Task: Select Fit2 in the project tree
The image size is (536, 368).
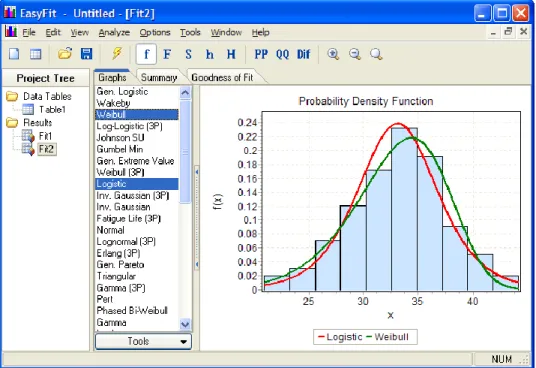Action: coord(46,149)
